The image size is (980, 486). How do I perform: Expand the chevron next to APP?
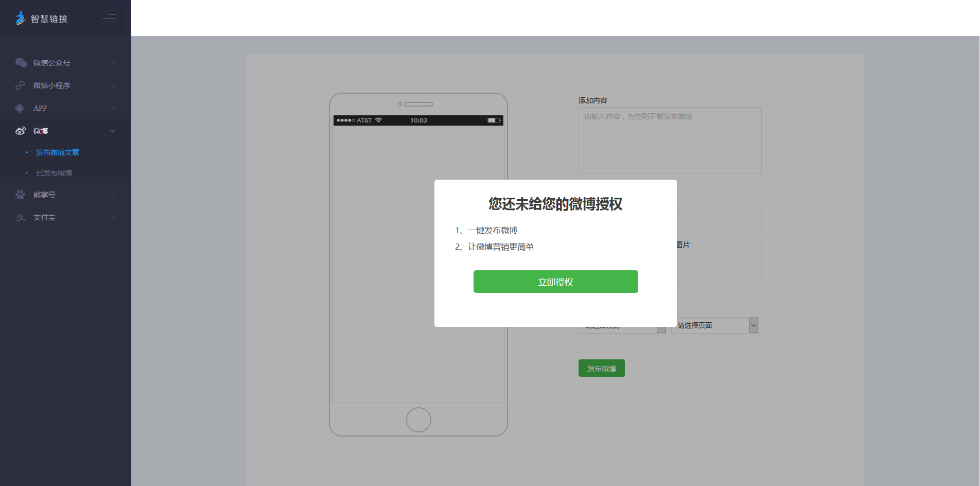pos(113,108)
